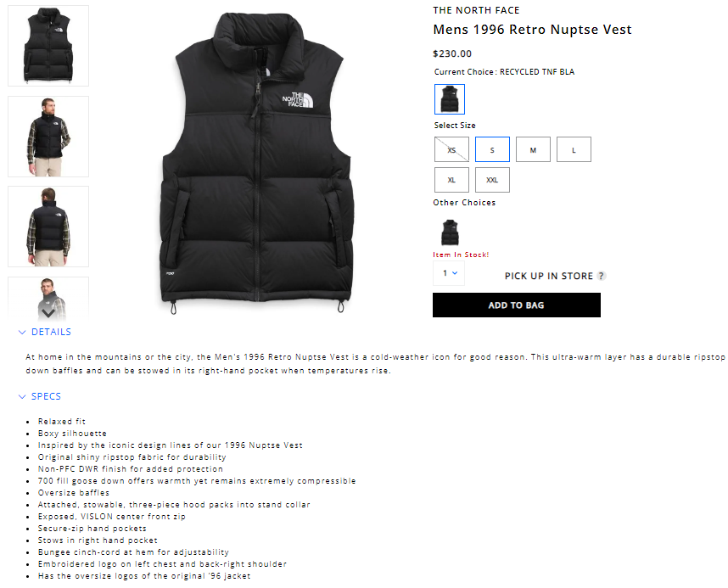This screenshot has width=728, height=588.
Task: Click the down chevron on thumbnail strip
Action: [x=48, y=313]
